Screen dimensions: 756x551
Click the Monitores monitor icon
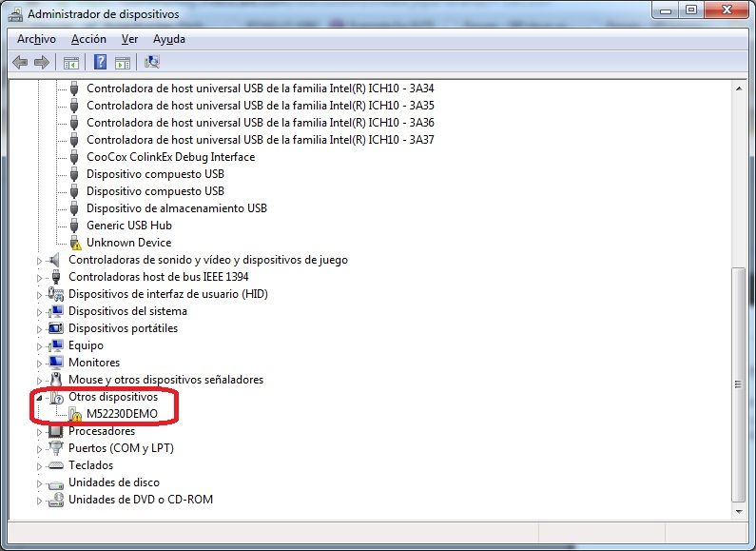point(56,363)
